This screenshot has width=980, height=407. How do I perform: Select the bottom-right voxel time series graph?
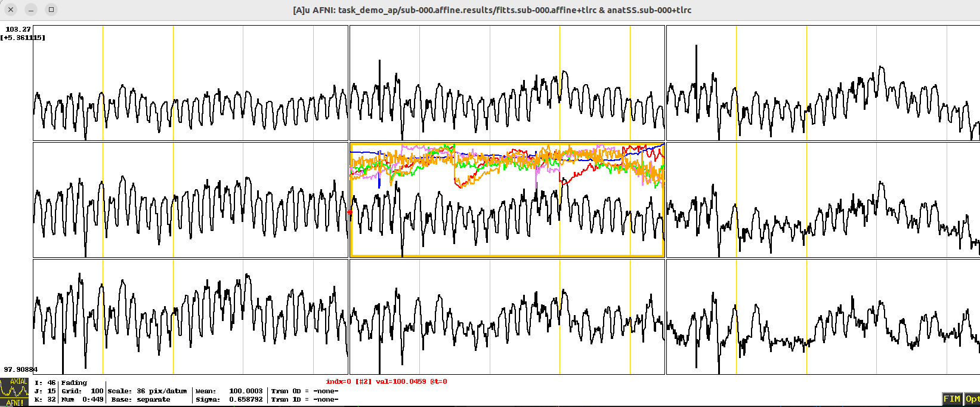823,317
